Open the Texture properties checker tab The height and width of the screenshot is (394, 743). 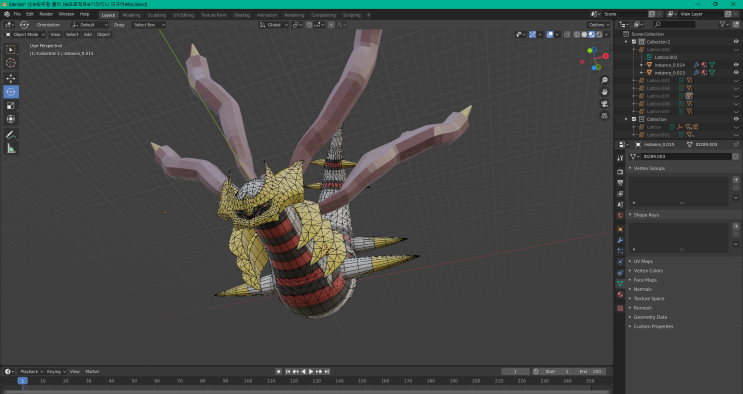pyautogui.click(x=620, y=308)
